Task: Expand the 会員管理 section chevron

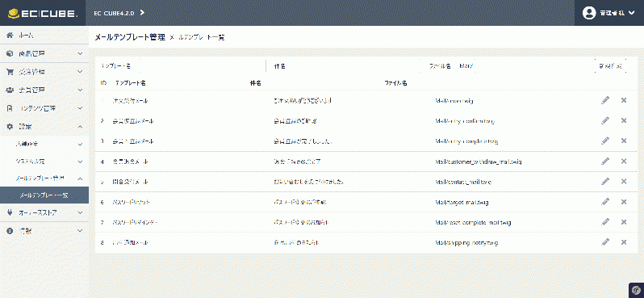Action: pos(81,90)
